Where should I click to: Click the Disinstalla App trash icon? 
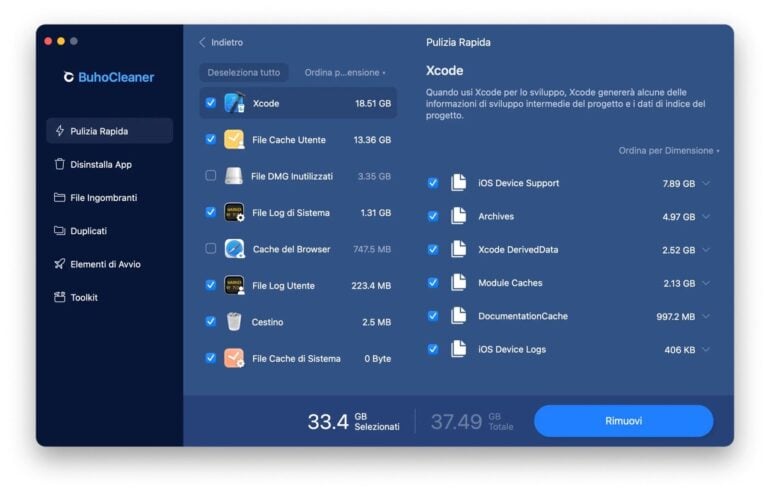point(59,164)
